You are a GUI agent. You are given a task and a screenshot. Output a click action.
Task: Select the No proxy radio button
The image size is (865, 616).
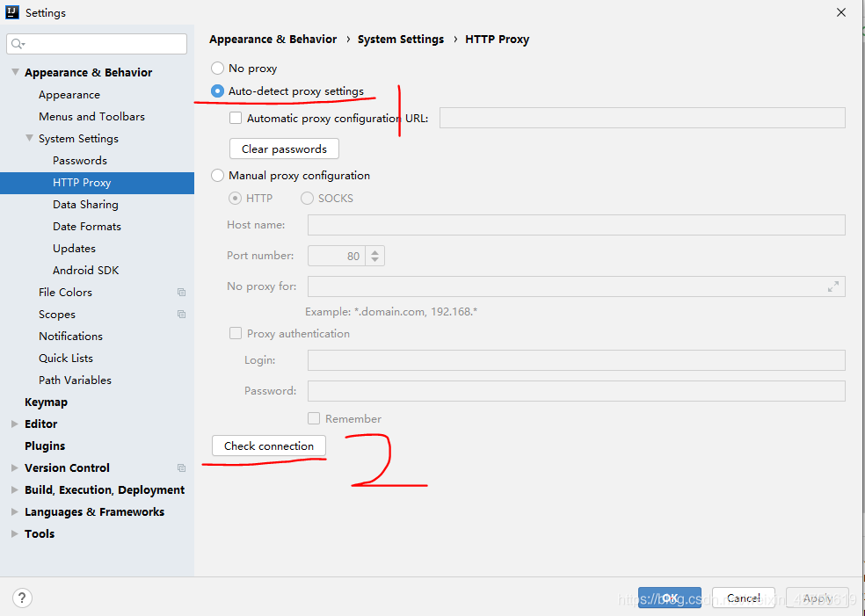(217, 68)
